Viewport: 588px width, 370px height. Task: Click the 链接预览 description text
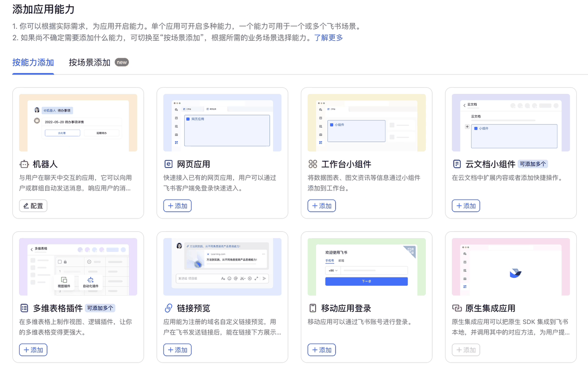[222, 327]
